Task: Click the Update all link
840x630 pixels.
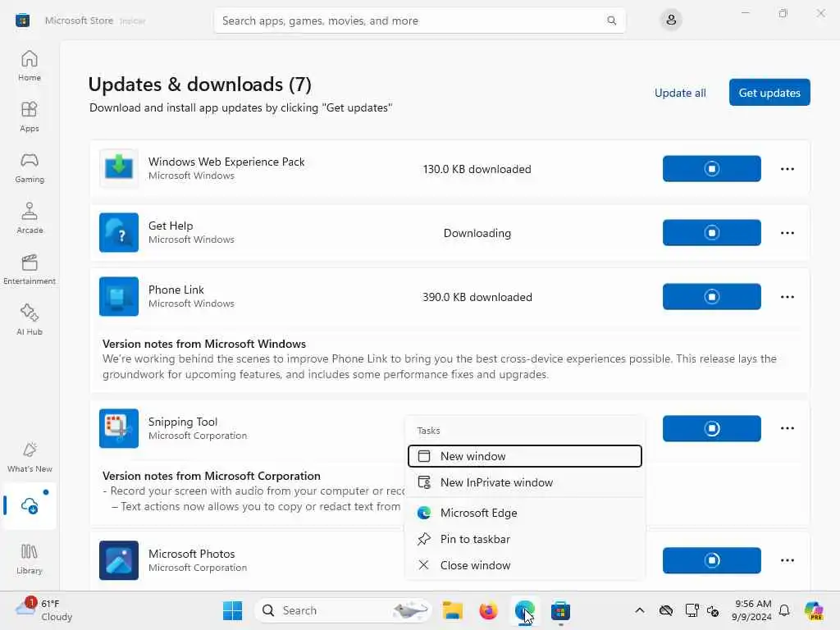Action: 680,93
